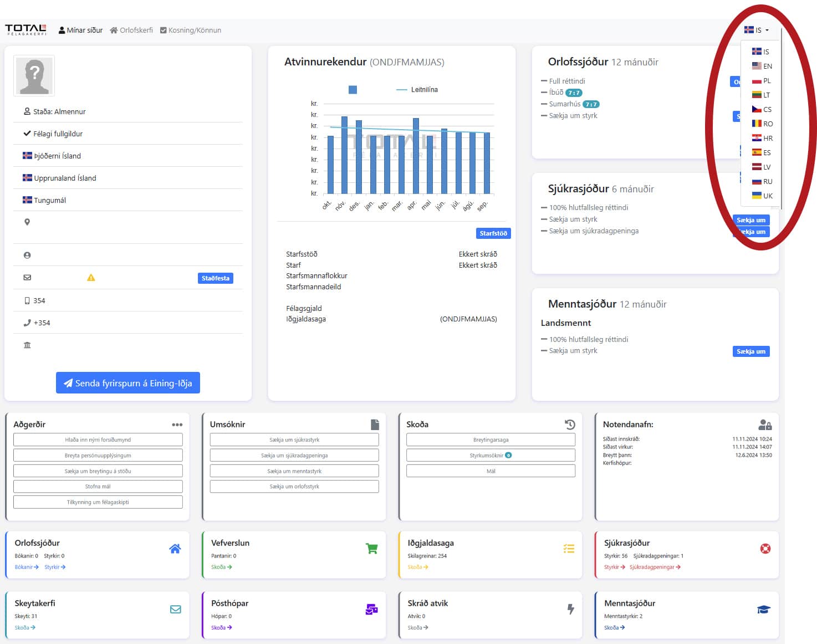Click the history icon in Skoða panel
This screenshot has width=817, height=644.
click(x=570, y=425)
